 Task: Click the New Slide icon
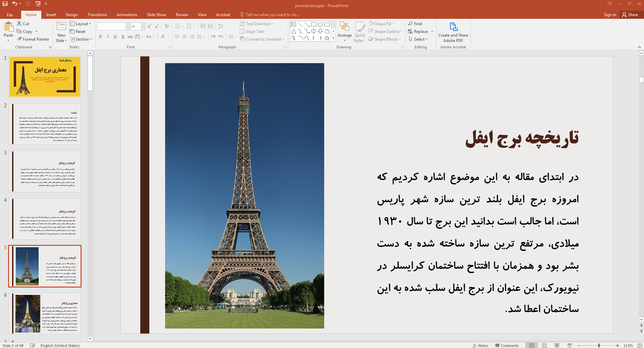pos(61,27)
